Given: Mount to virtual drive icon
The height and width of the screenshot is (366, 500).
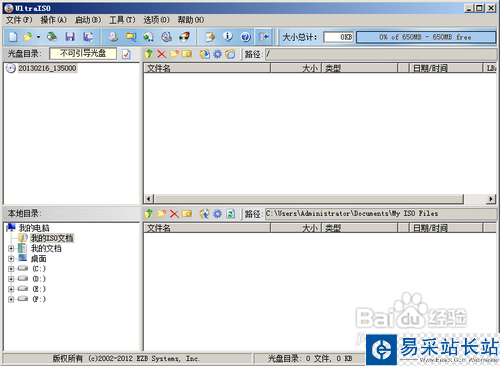Looking at the screenshot, I should tap(166, 37).
